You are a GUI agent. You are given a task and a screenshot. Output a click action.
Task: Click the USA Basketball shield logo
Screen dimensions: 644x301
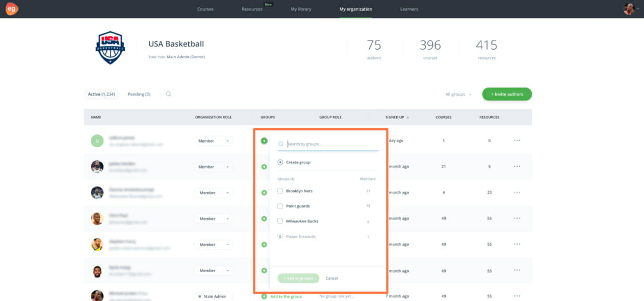(x=110, y=48)
